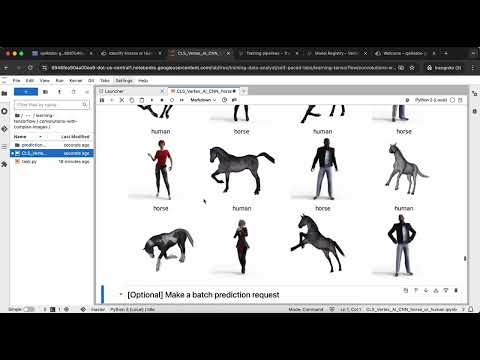Bookmark this page with the star icon
Screen dimensions: 480x360
pyautogui.click(x=412, y=68)
